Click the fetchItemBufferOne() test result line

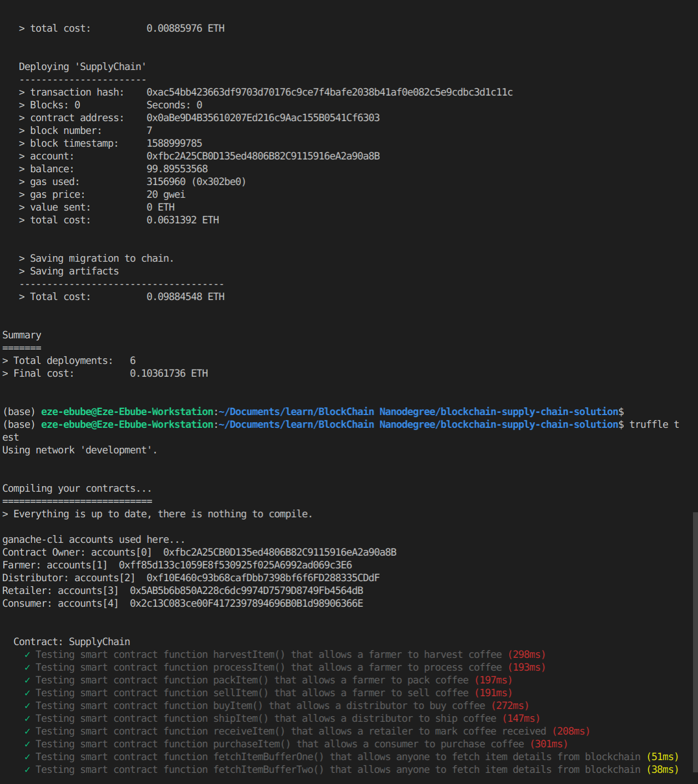(351, 757)
